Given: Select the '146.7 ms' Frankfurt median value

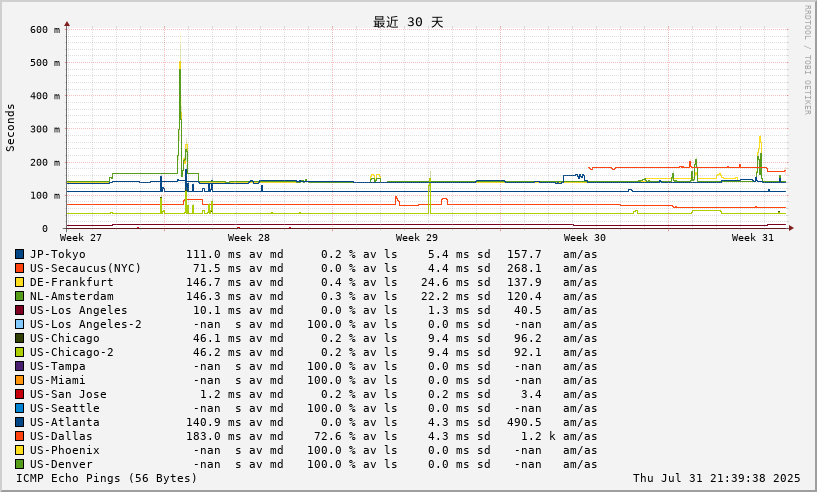Looking at the screenshot, I should 214,282.
